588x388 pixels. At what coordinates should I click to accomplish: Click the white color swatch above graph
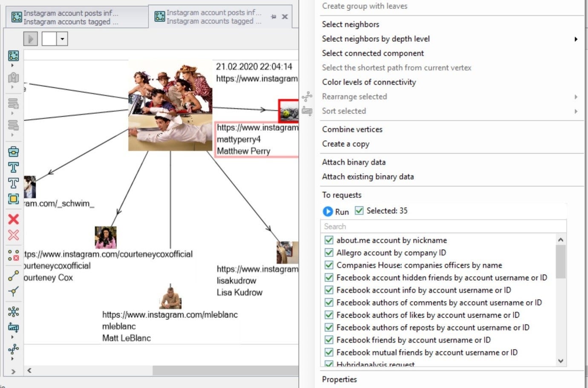49,39
